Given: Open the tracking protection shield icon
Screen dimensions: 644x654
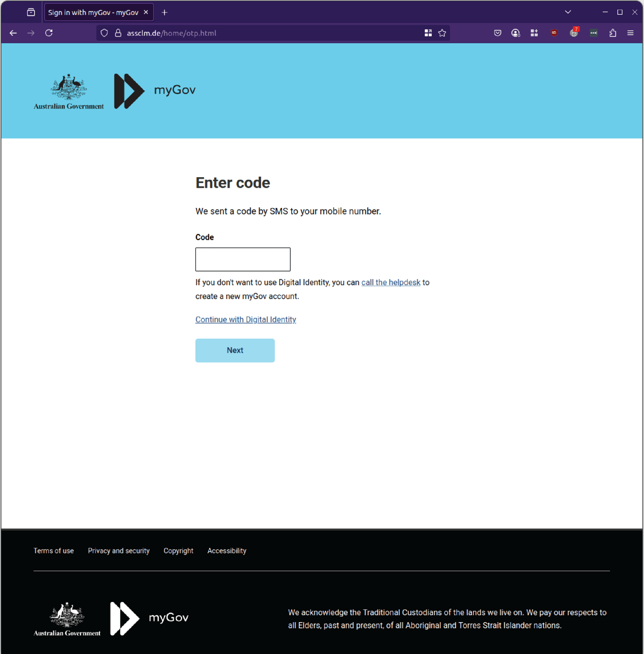Looking at the screenshot, I should pos(104,33).
